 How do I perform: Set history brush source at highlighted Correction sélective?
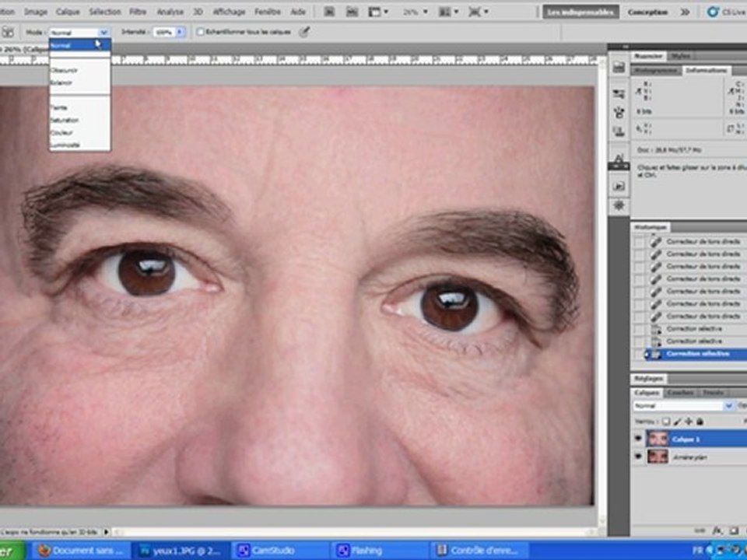pyautogui.click(x=638, y=354)
